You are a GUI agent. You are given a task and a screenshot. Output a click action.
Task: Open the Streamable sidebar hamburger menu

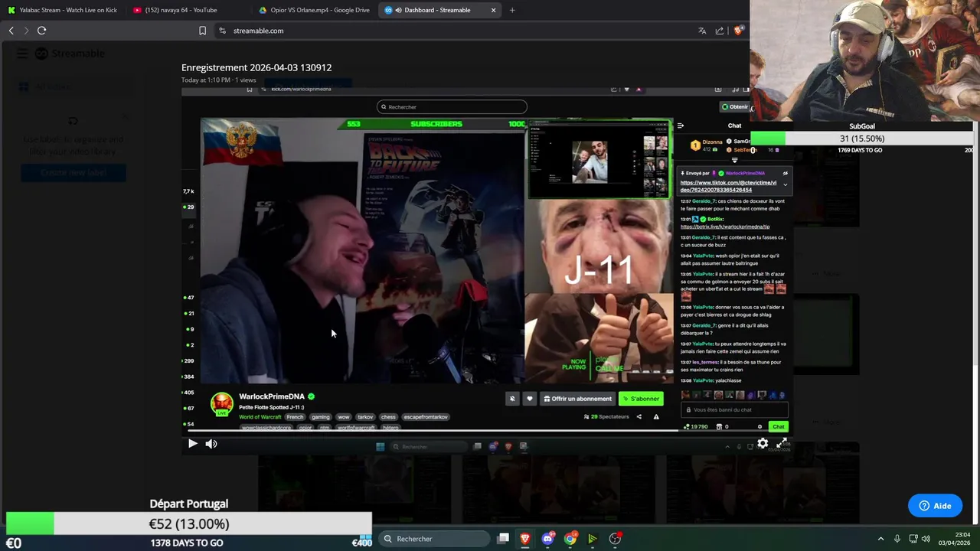pos(22,54)
